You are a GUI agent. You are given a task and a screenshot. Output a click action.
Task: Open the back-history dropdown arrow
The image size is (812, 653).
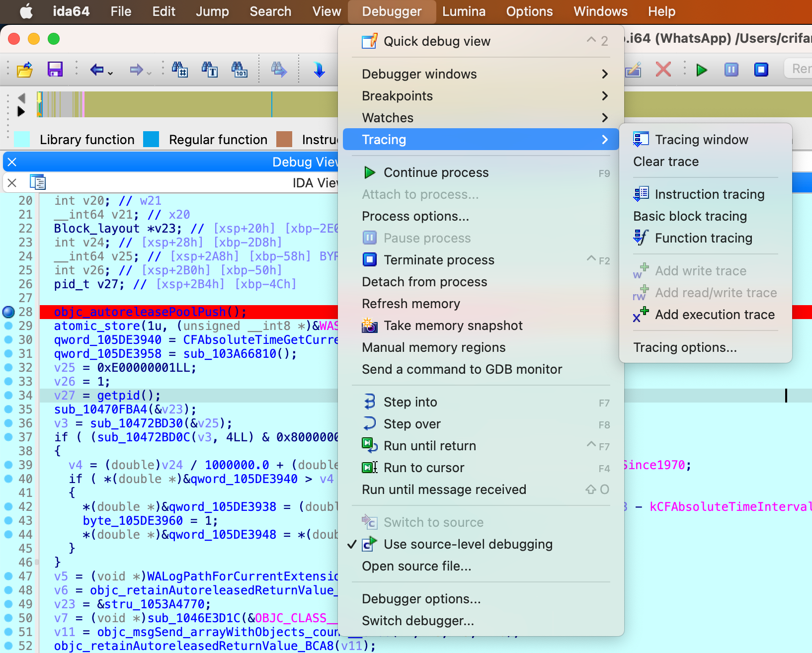110,73
